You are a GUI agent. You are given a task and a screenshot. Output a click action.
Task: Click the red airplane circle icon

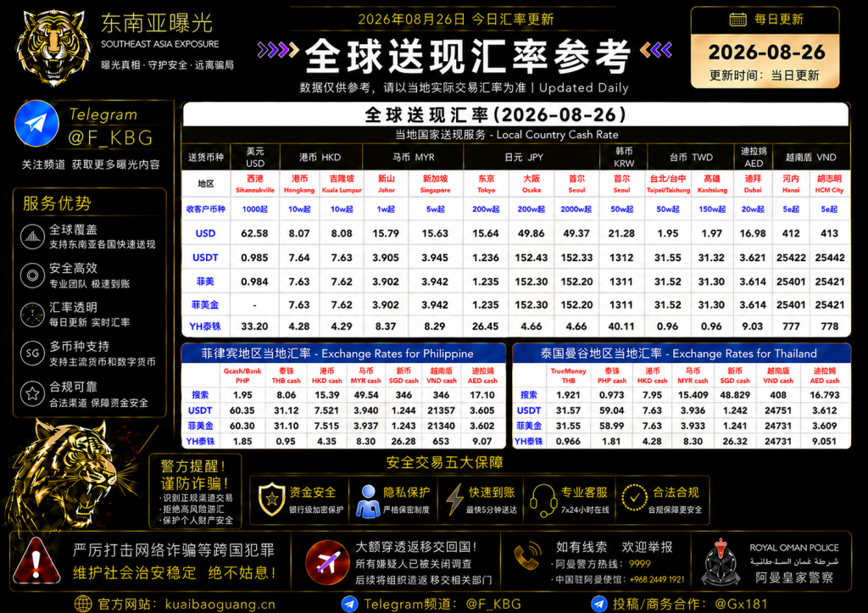coord(327,562)
